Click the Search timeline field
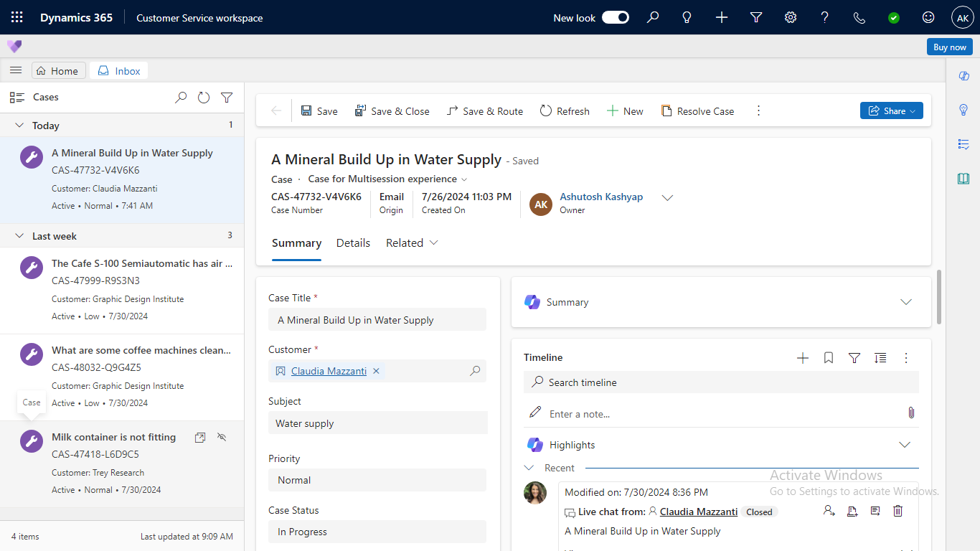The width and height of the screenshot is (980, 551). point(721,382)
